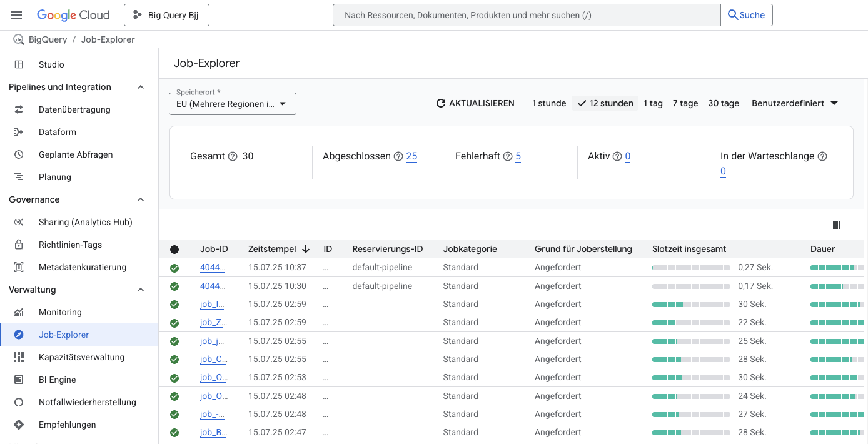This screenshot has width=868, height=444.
Task: Select the 1 stunde time range
Action: 549,103
